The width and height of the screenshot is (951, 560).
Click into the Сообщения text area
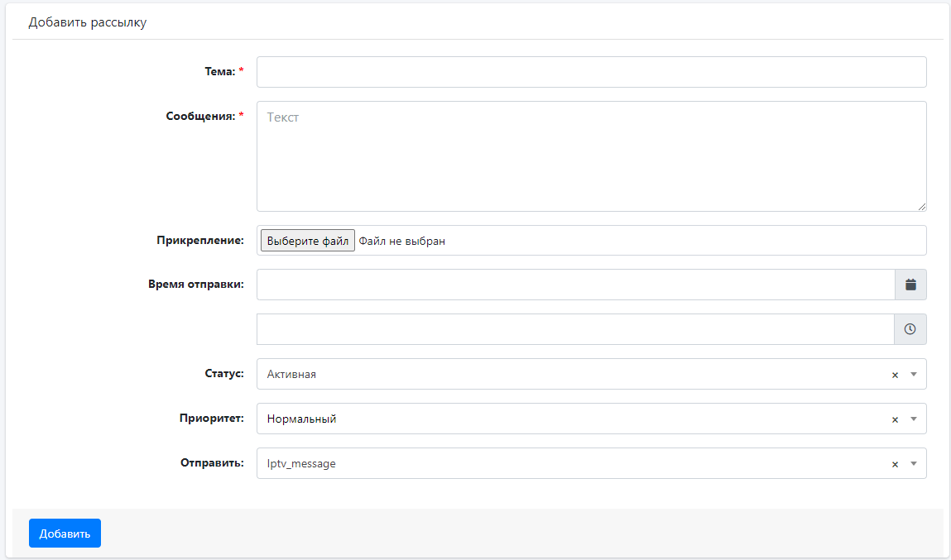[591, 156]
